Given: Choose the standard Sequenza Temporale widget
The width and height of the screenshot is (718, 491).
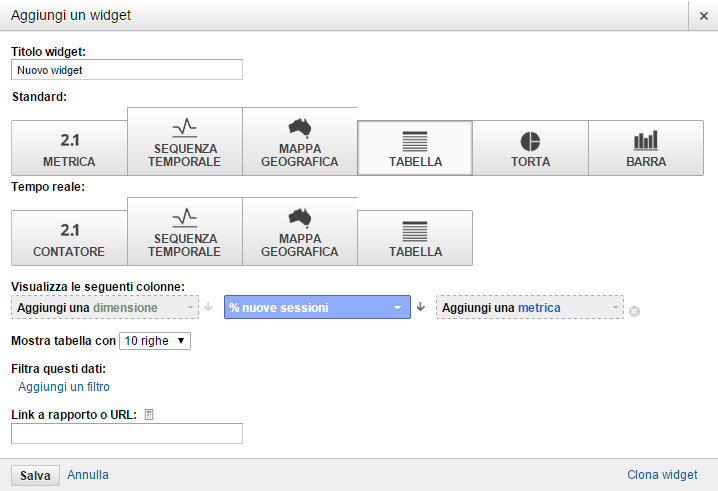Looking at the screenshot, I should [184, 142].
